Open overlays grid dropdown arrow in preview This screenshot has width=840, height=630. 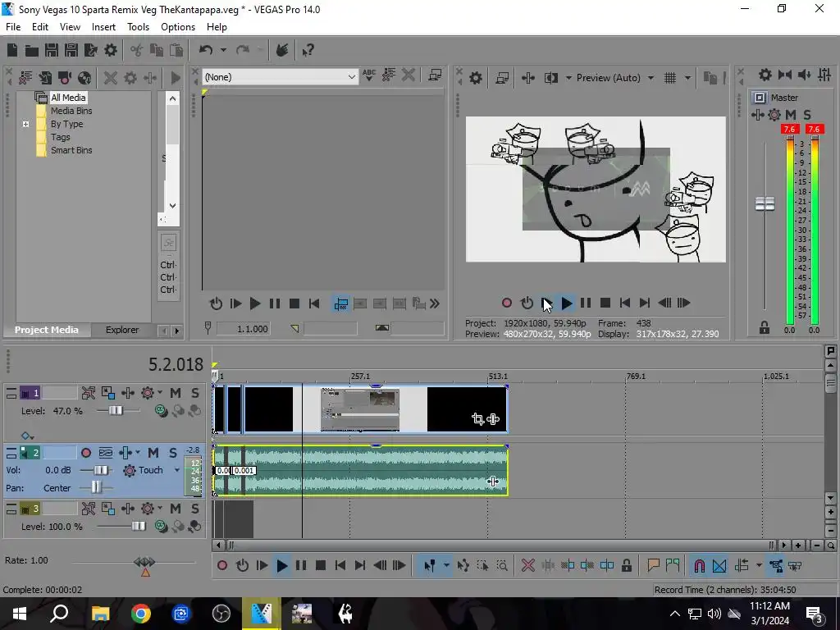(x=687, y=78)
